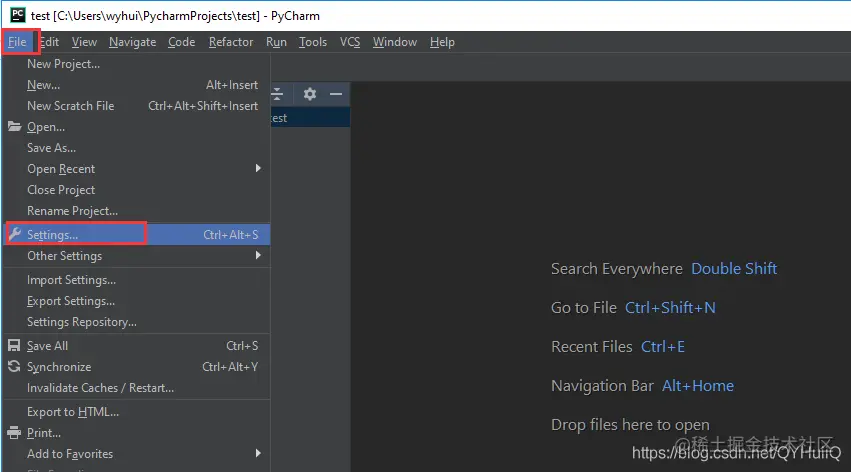Click the Go to File label
Viewport: 851px width, 472px height.
coord(584,308)
